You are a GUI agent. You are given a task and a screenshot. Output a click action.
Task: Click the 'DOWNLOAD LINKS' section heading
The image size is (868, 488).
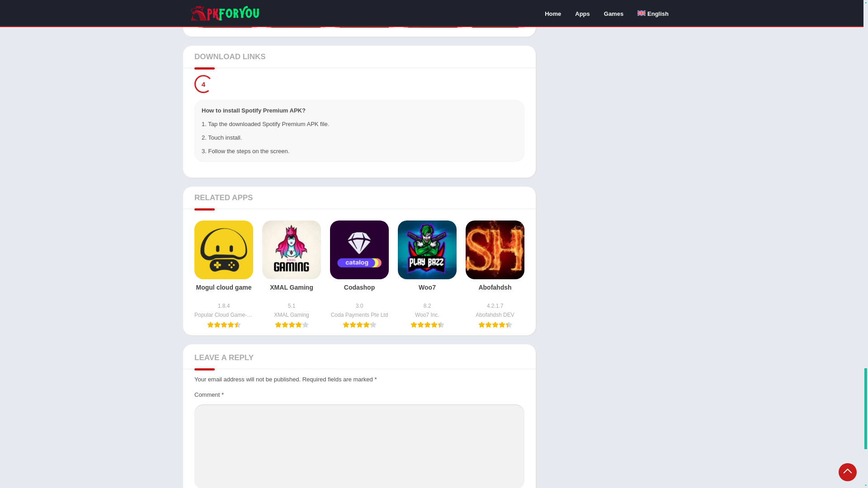pyautogui.click(x=230, y=57)
